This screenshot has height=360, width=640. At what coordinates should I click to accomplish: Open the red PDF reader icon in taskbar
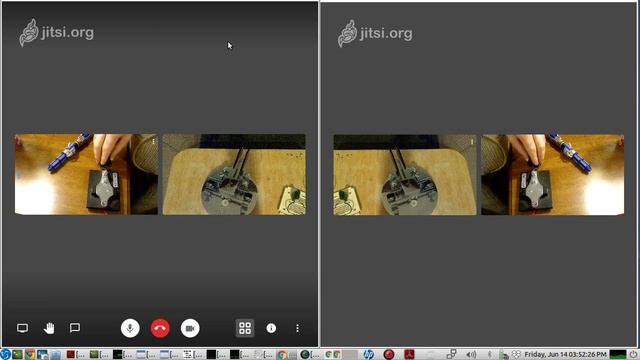[x=409, y=354]
